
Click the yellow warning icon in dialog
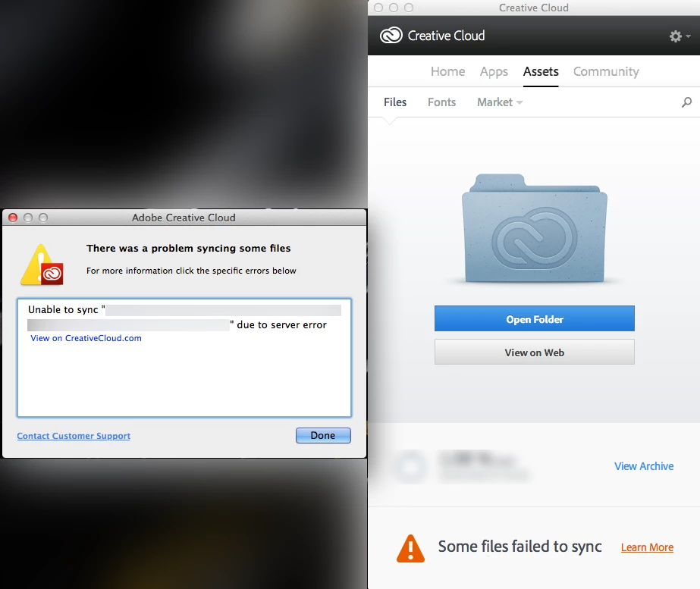pos(42,265)
